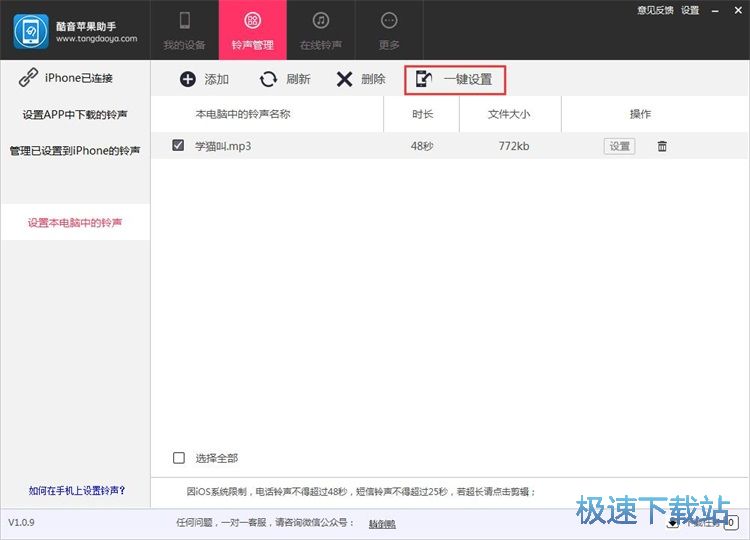The width and height of the screenshot is (750, 540).
Task: Select 设置本电脑中的铃声 in sidebar
Action: (75, 222)
